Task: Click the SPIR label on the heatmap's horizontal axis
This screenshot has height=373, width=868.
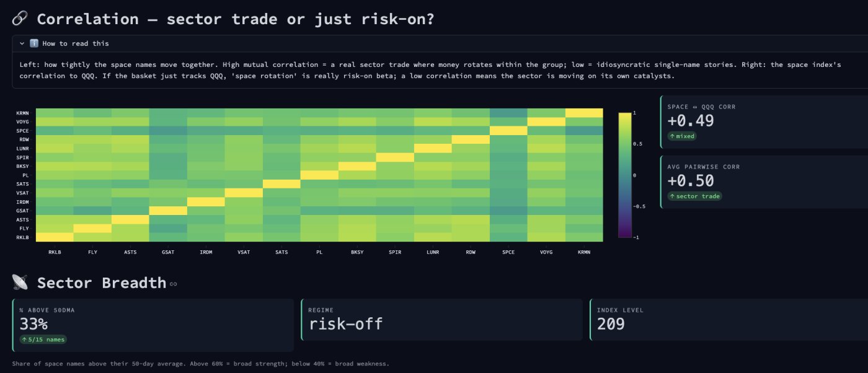Action: tap(395, 252)
